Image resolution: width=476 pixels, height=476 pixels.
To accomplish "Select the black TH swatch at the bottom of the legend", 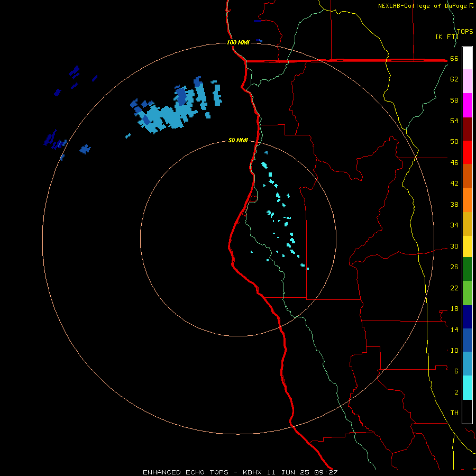I will click(x=467, y=411).
